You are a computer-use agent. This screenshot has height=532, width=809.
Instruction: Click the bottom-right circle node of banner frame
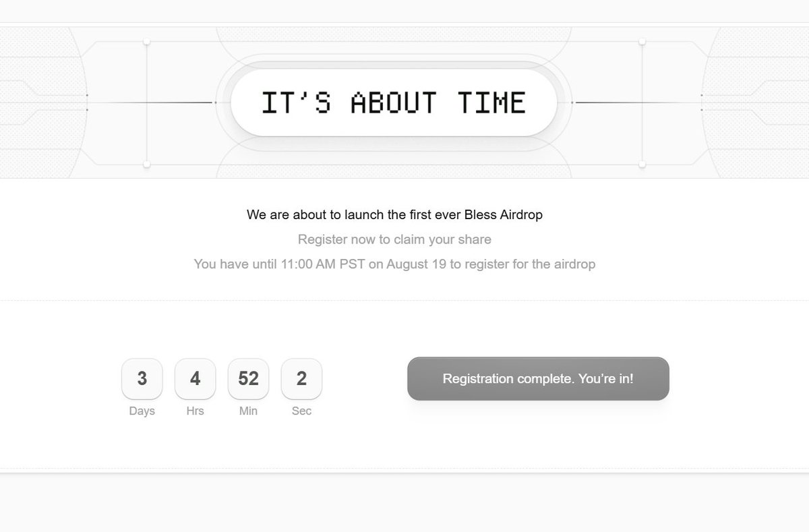pos(642,164)
